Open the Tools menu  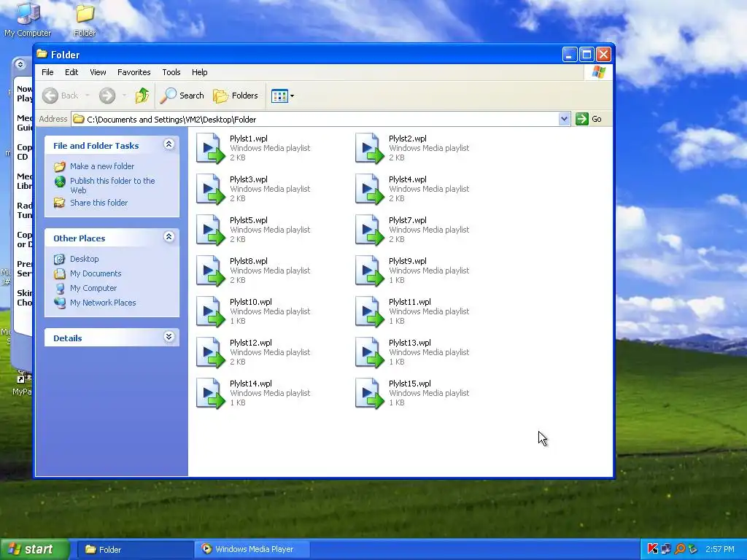[171, 72]
